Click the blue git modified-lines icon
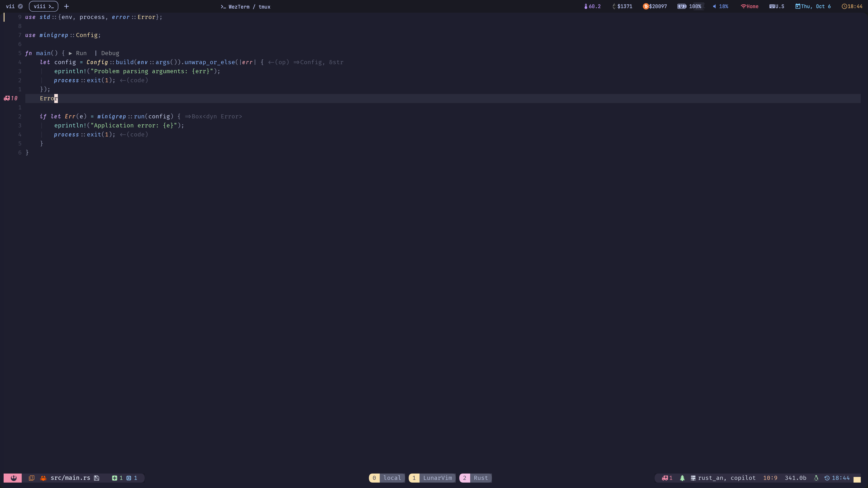This screenshot has height=488, width=868. pos(129,478)
